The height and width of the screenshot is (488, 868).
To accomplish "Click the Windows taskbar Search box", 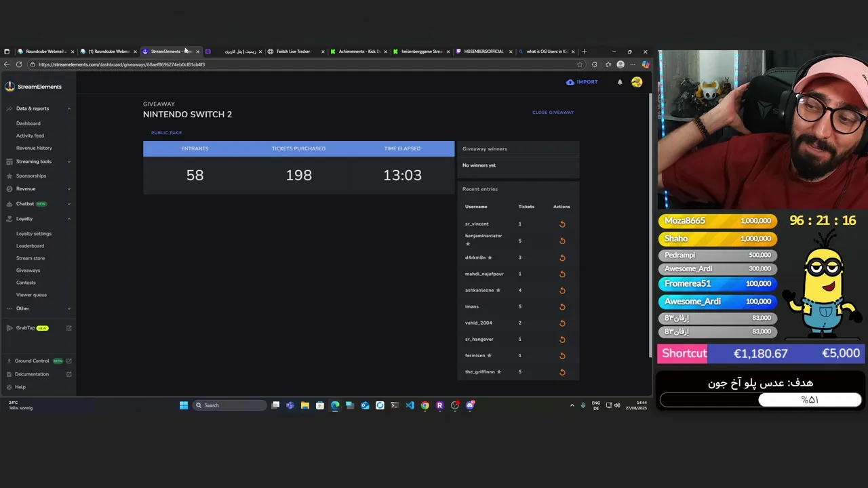I will (229, 405).
